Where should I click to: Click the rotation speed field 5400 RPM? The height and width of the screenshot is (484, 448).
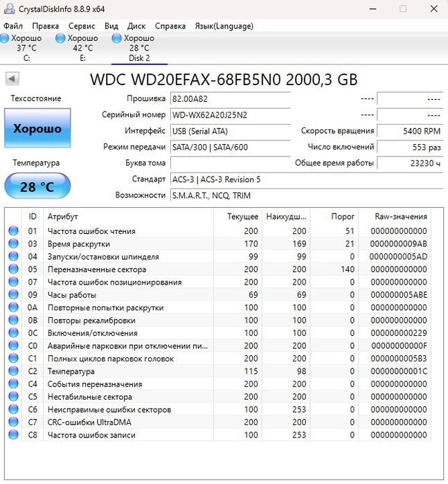pyautogui.click(x=410, y=131)
